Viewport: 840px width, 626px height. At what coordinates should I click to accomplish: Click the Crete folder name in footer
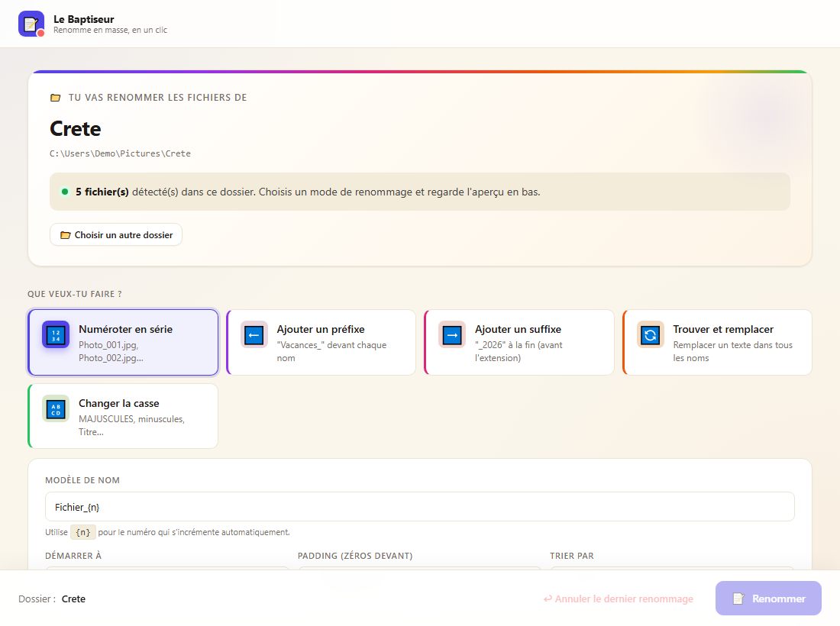coord(73,599)
